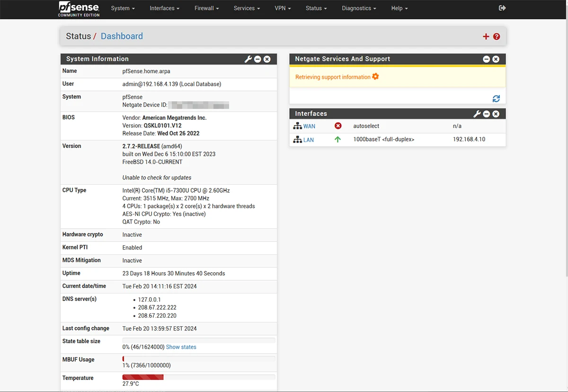568x392 pixels.
Task: Refresh Netgate support information
Action: coord(496,98)
